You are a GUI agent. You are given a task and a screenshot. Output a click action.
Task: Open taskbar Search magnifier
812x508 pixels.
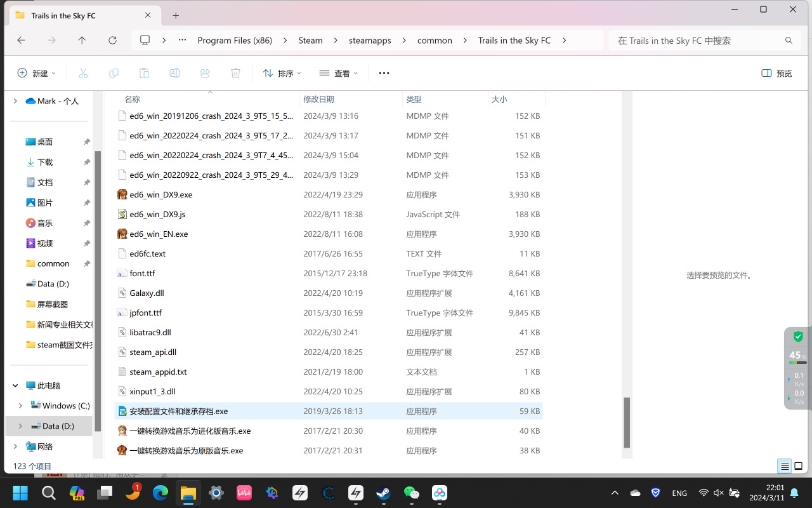click(x=49, y=492)
